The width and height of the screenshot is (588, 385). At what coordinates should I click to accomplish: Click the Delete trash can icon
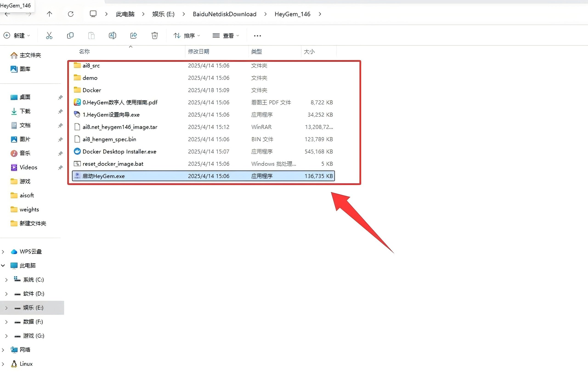click(x=155, y=36)
